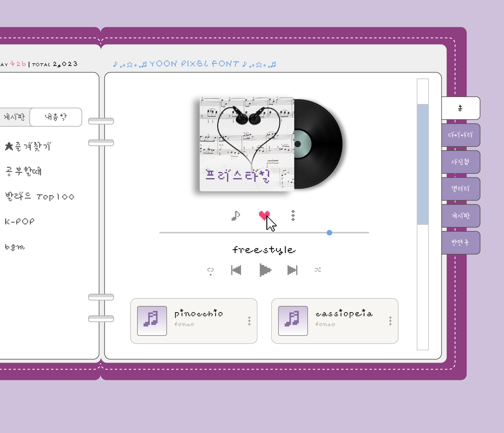Unlike the current song via the heart
Viewport: 504px width, 433px height.
264,215
